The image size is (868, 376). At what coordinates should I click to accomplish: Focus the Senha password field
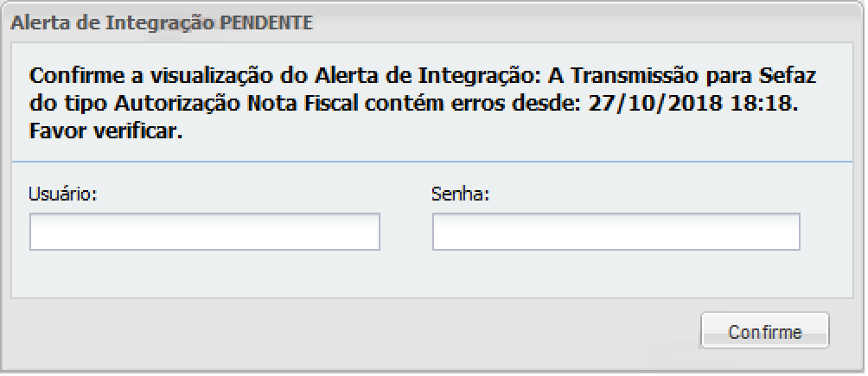coord(616,232)
